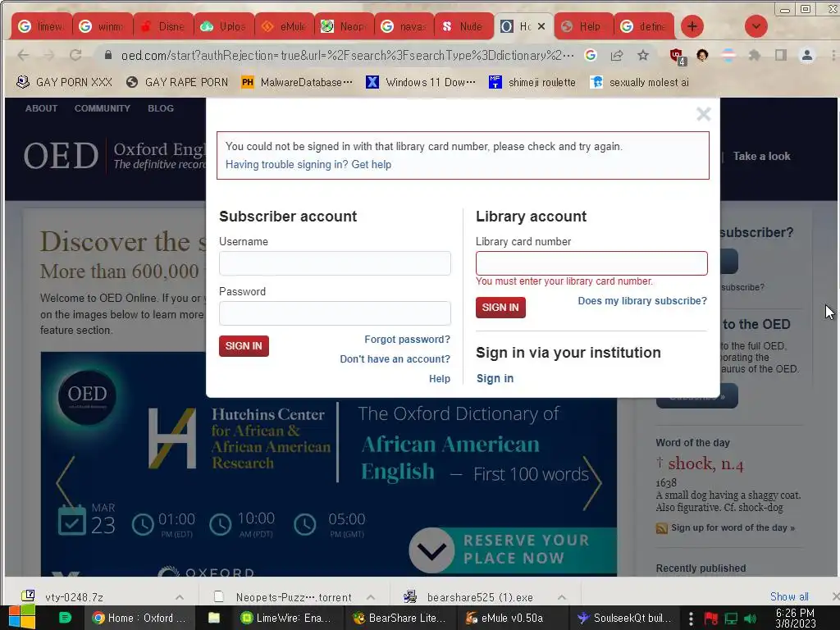Open the Don't have an account? link
Viewport: 840px width, 630px height.
(395, 359)
